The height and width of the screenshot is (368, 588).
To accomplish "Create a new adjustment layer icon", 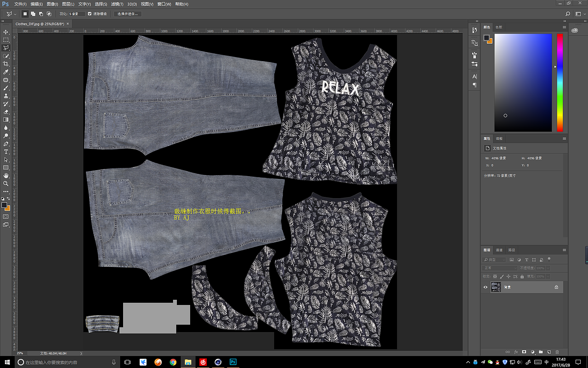I will click(532, 352).
